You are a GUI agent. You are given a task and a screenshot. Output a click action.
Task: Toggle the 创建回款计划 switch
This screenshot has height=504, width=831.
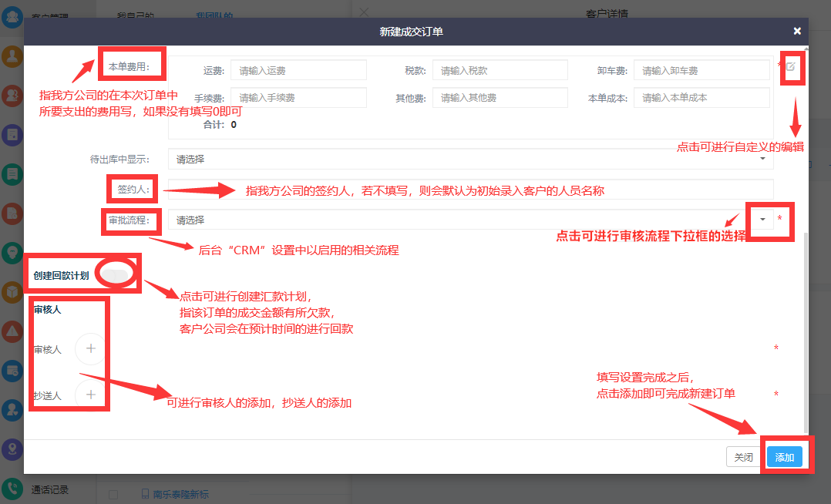point(116,275)
